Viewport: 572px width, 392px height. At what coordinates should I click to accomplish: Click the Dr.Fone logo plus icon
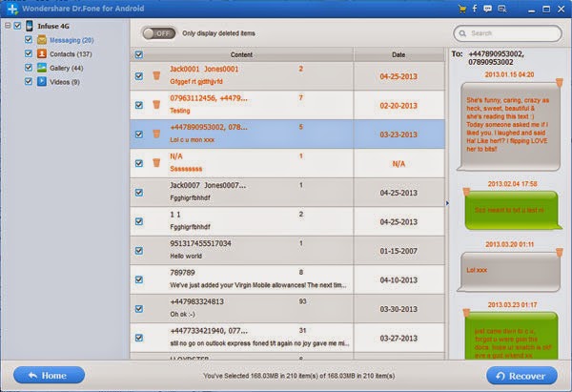[x=12, y=9]
